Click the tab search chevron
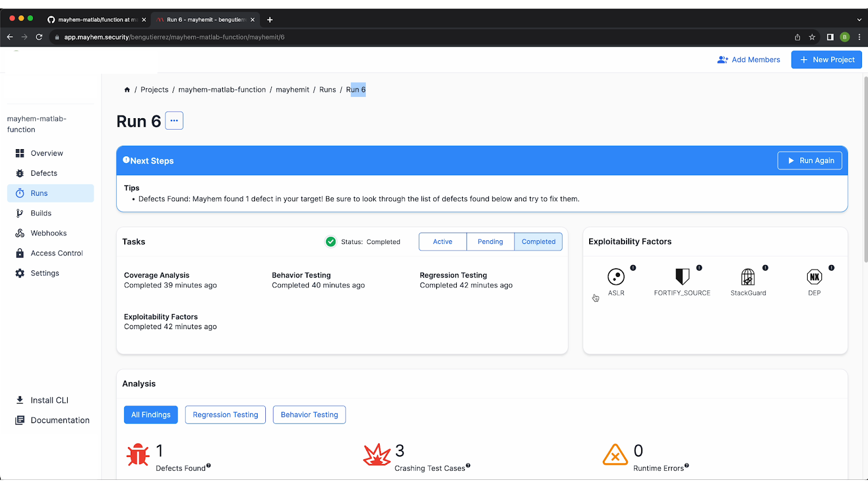Screen dimensions: 868x488 click(859, 20)
